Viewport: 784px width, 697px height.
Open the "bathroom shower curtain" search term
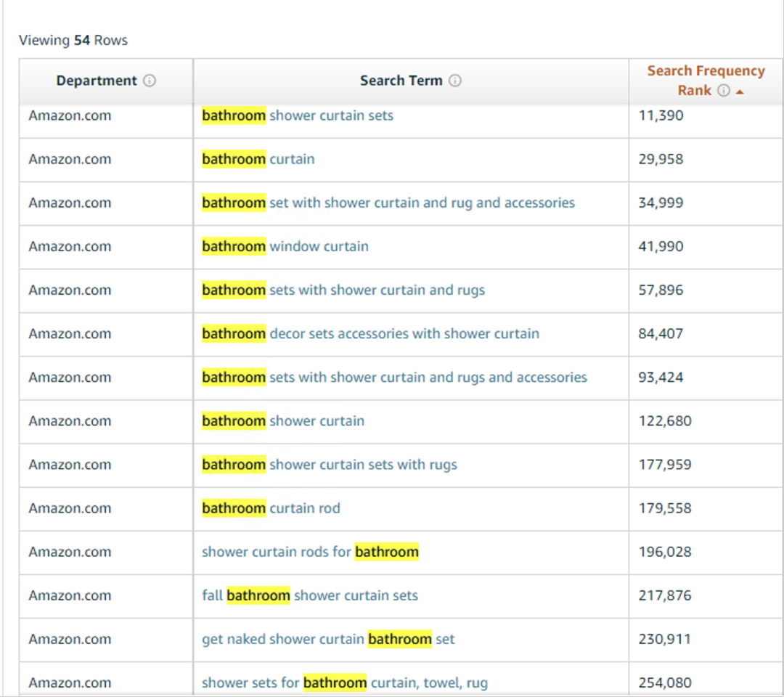click(283, 421)
